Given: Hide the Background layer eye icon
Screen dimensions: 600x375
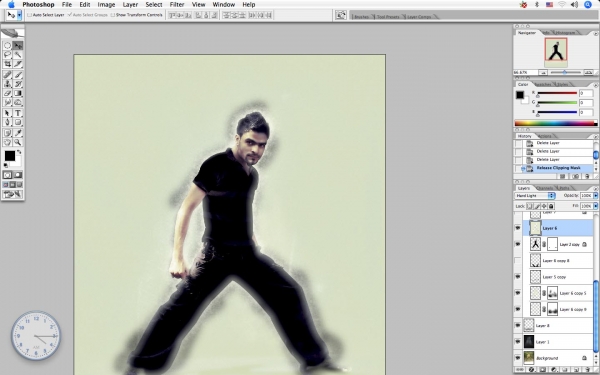Looking at the screenshot, I should (x=518, y=358).
